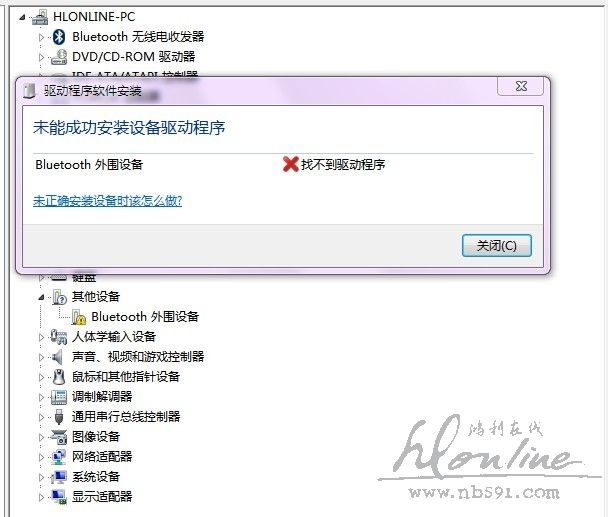Screen dimensions: 608x517
Task: Select the USB icon for 通用串行总线控制器
Action: (x=59, y=417)
